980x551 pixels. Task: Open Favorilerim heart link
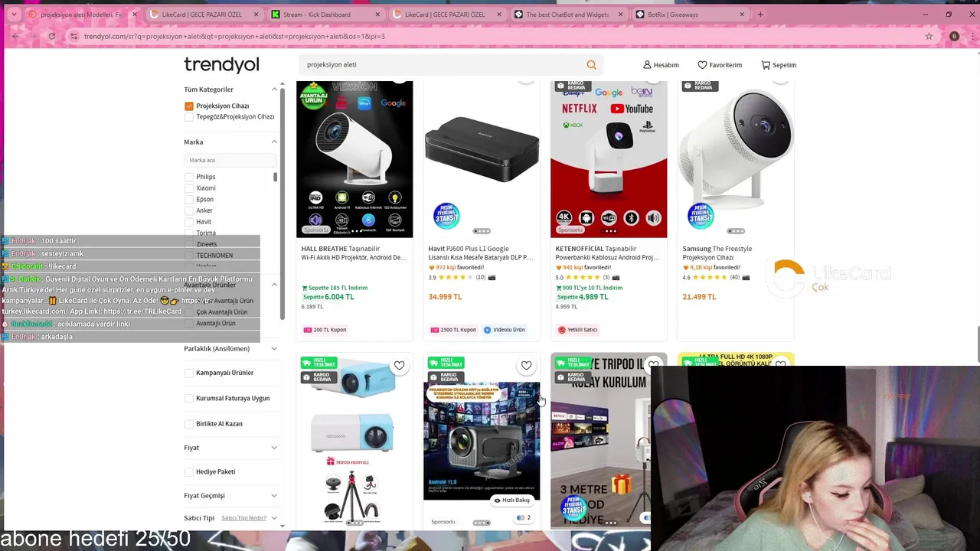(720, 65)
